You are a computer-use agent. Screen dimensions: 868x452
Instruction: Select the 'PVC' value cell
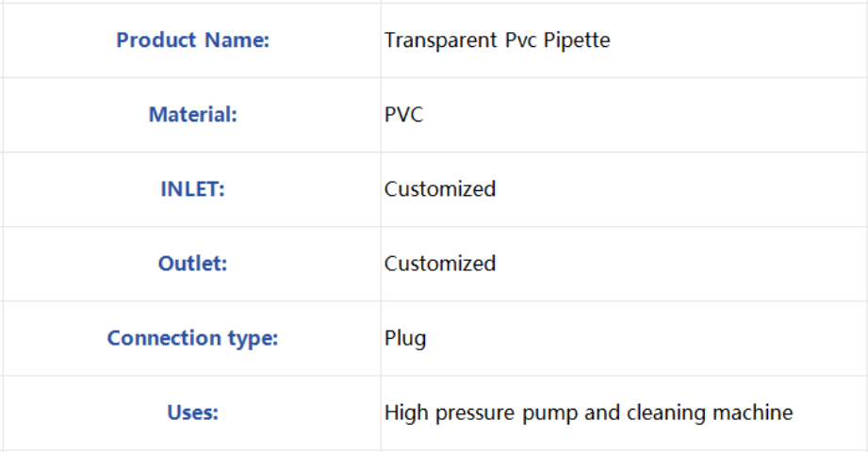[x=624, y=115]
